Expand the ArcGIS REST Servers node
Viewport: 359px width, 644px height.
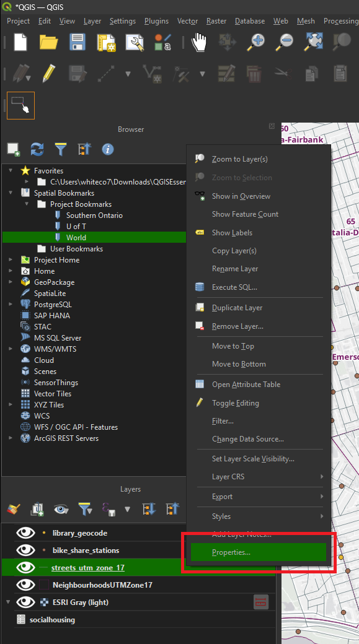[x=11, y=438]
